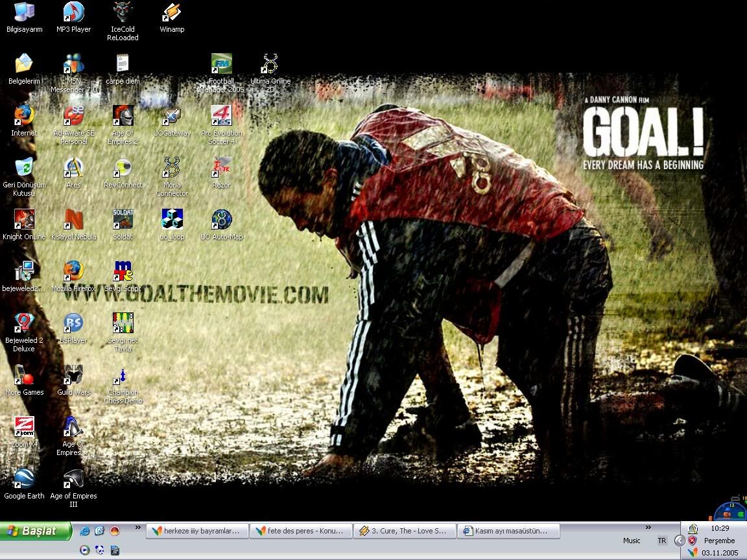747x560 pixels.
Task: Switch to 'herkeze iiiy bayramlar' taskbar window
Action: click(197, 531)
